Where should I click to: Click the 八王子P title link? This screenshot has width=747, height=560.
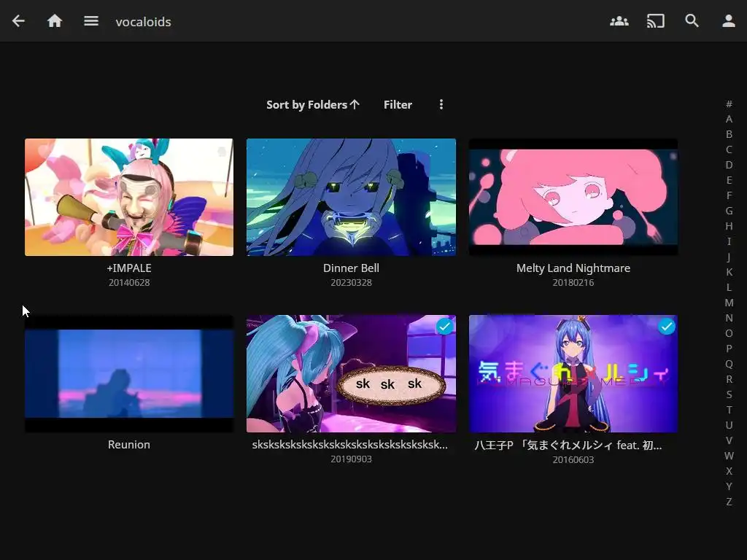[x=568, y=446]
